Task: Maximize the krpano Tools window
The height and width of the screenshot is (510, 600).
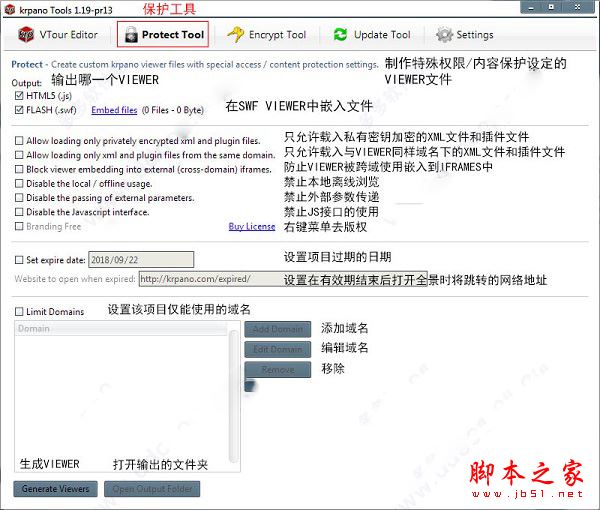Action: coord(551,7)
